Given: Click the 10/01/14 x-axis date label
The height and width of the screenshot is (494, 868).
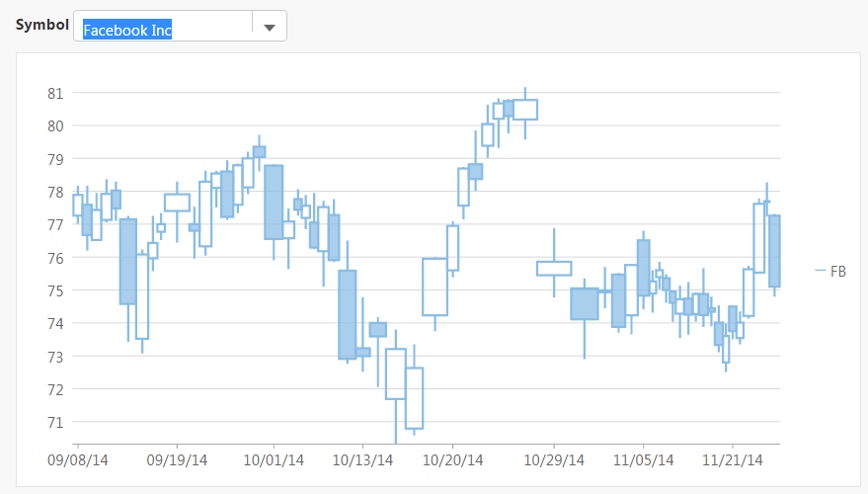Looking at the screenshot, I should tap(274, 460).
